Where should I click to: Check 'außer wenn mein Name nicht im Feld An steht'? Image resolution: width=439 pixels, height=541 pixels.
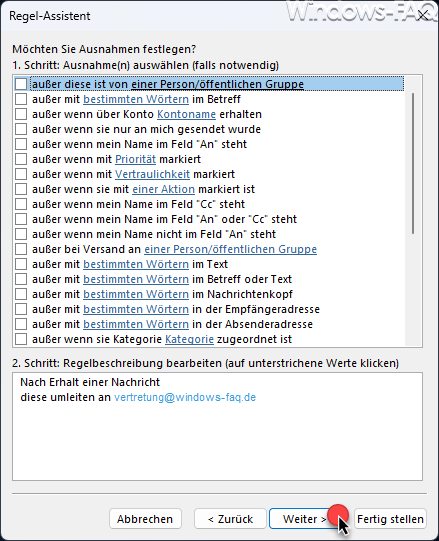tap(21, 234)
